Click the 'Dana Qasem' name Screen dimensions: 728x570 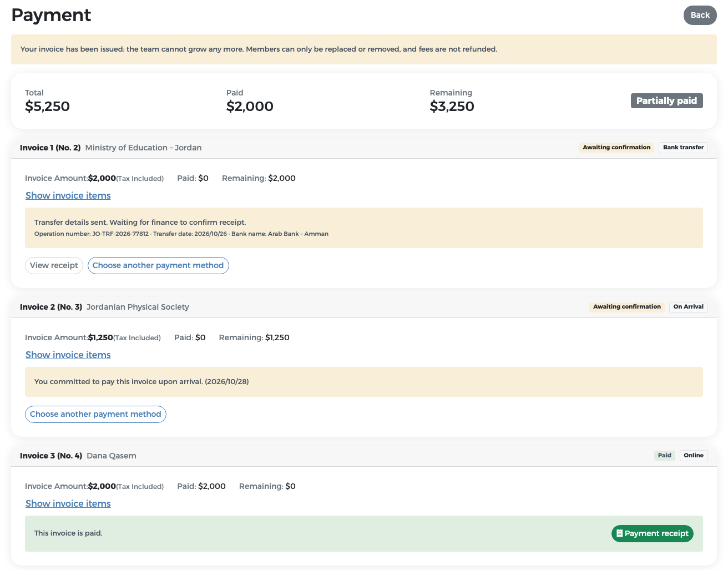pos(112,456)
